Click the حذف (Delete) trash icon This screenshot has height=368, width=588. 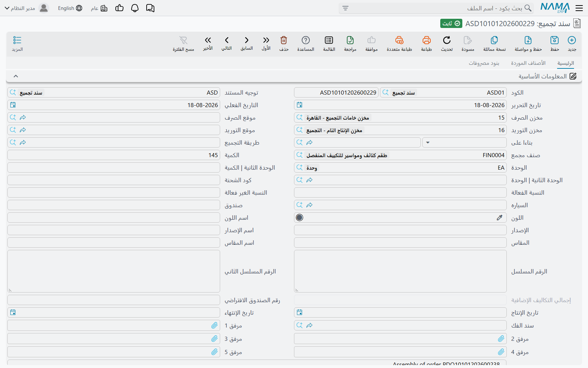pos(284,40)
